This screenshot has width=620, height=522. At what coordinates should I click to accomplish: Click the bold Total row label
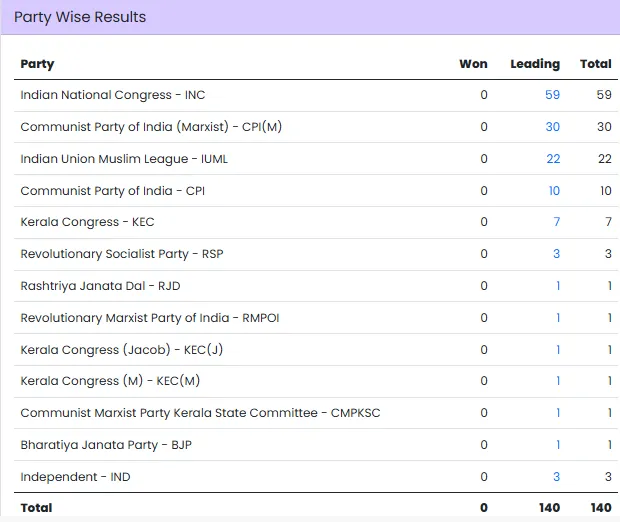tap(36, 508)
